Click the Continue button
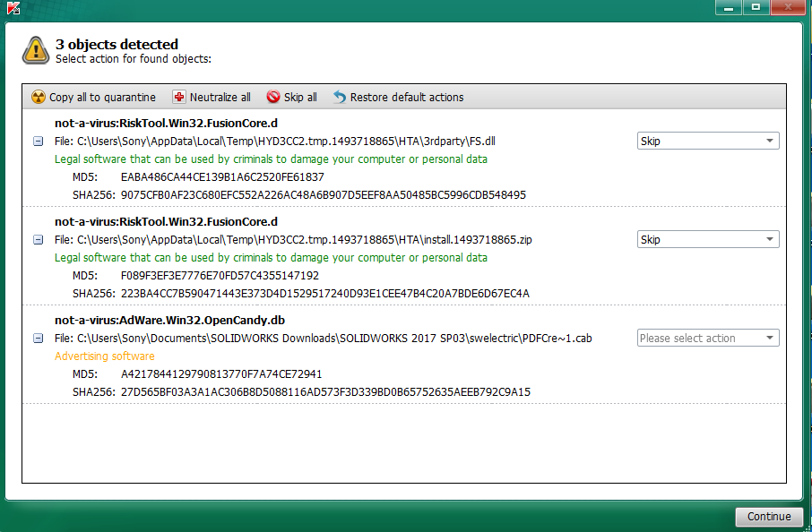 click(x=769, y=517)
